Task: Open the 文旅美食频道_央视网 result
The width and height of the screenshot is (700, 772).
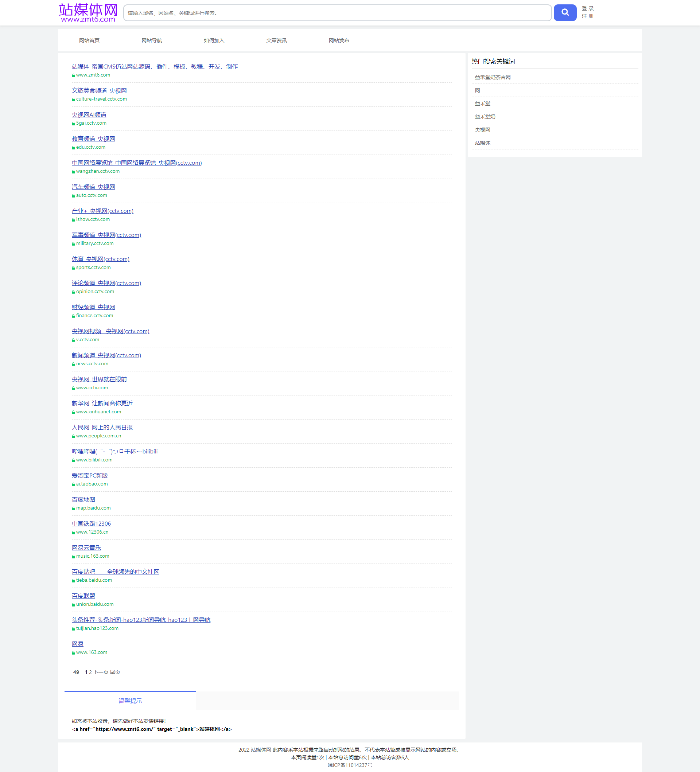Action: point(99,91)
